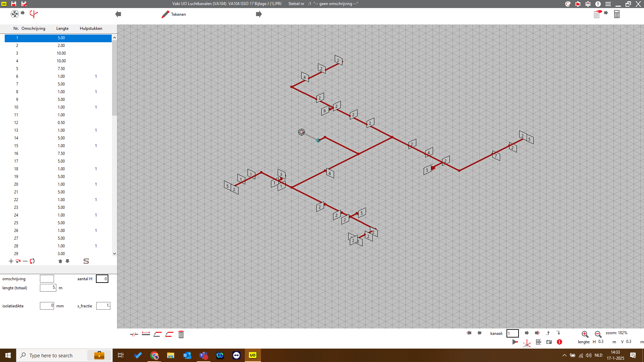
Task: Click the red insert-arrow icon below the list
Action: coord(18,261)
